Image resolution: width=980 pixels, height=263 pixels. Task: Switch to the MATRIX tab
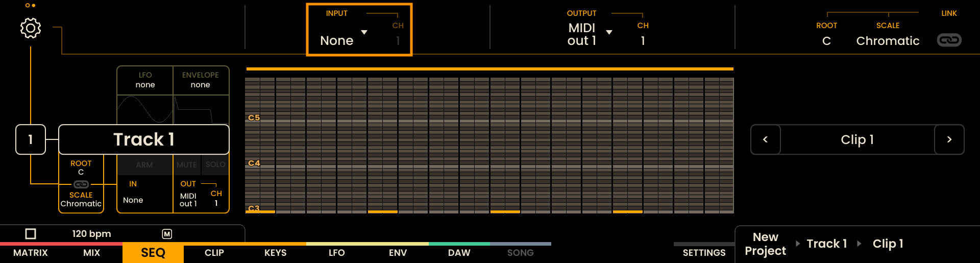pos(31,253)
